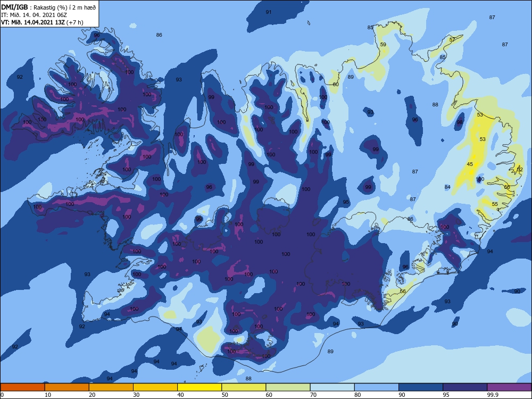This screenshot has height=399, width=532.
Task: Pick the purple above-99.9 legend swatch
Action: pos(509,387)
